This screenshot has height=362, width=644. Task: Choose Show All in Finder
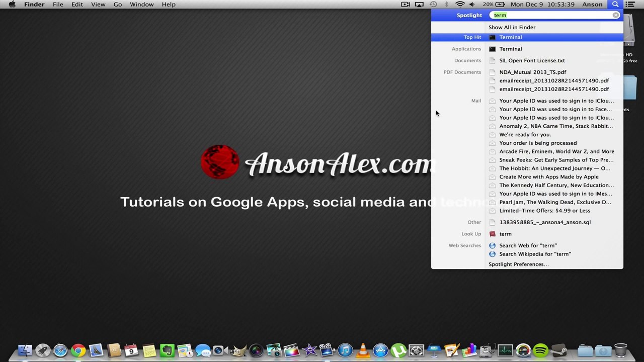pos(512,27)
